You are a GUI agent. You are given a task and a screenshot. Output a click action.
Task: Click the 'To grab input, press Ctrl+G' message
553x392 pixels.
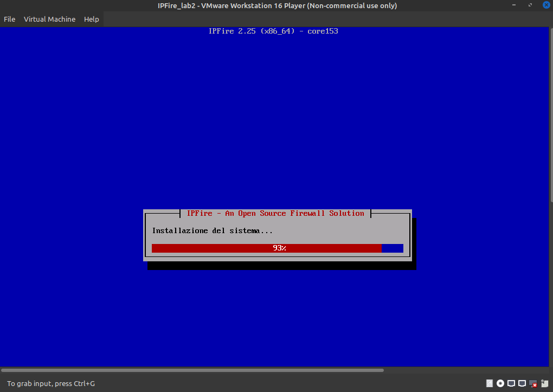tap(51, 383)
